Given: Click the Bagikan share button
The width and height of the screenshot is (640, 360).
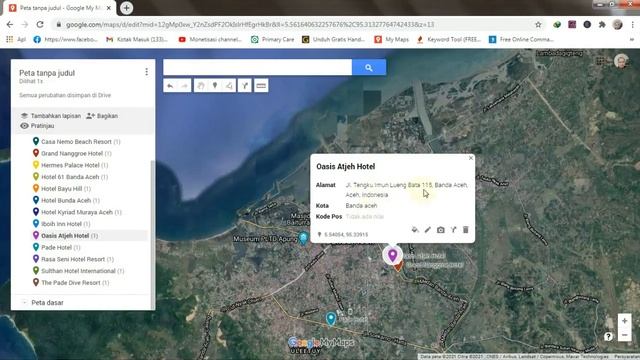Looking at the screenshot, I should point(102,116).
